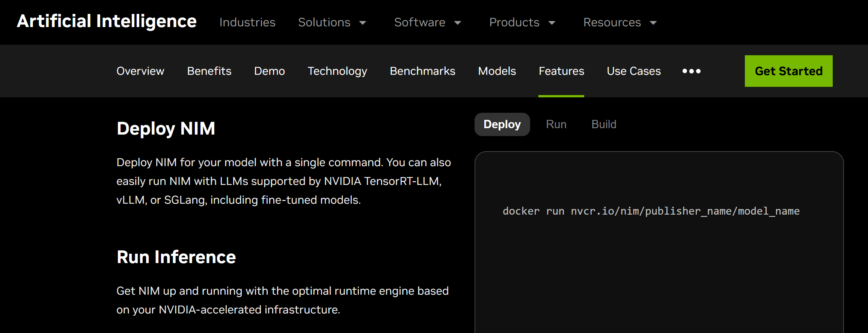Go to the Use Cases section

click(x=634, y=71)
